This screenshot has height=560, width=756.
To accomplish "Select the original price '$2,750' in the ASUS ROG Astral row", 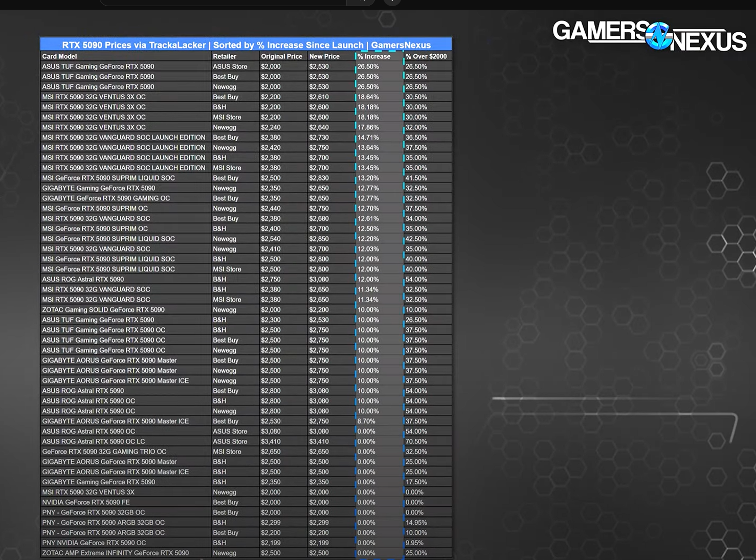I will click(271, 279).
